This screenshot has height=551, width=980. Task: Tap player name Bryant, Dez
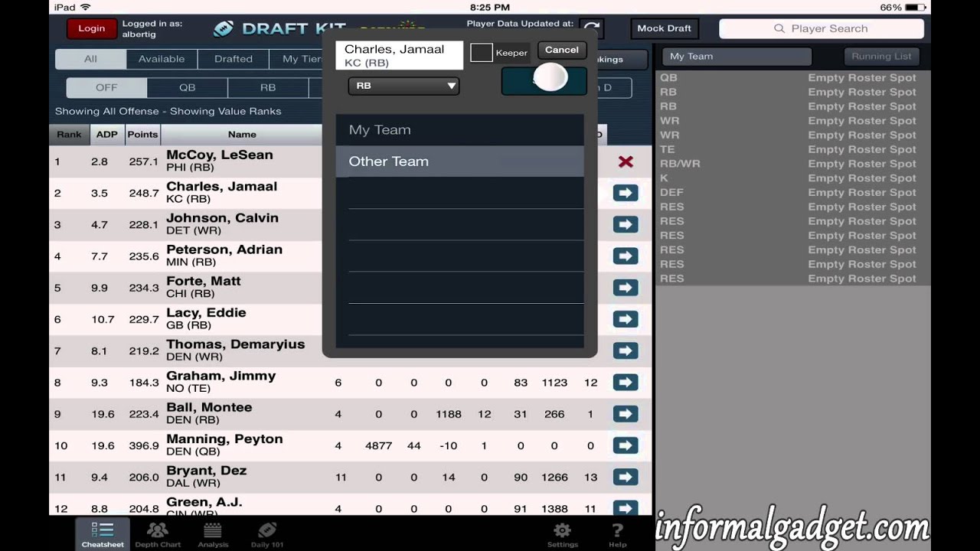(x=207, y=471)
